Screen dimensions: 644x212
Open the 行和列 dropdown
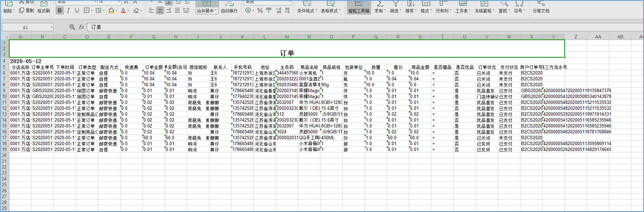pyautogui.click(x=443, y=11)
